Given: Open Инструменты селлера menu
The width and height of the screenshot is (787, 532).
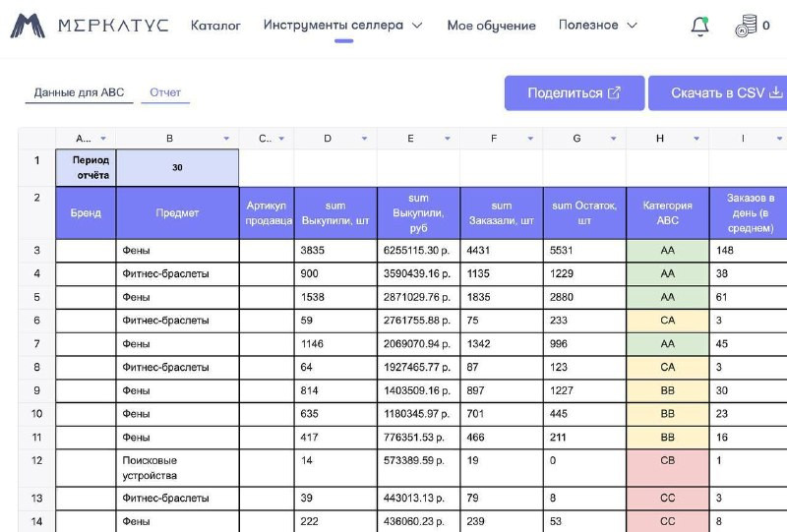Looking at the screenshot, I should (333, 26).
